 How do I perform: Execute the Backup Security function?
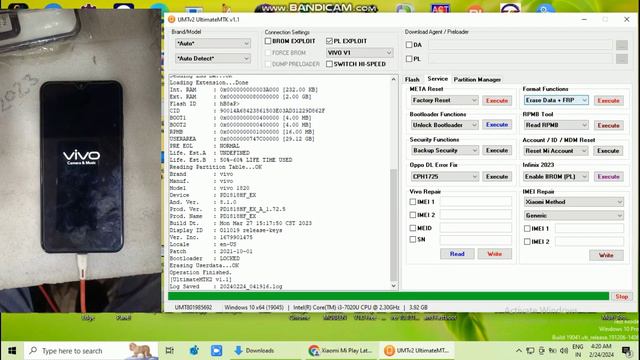point(497,150)
